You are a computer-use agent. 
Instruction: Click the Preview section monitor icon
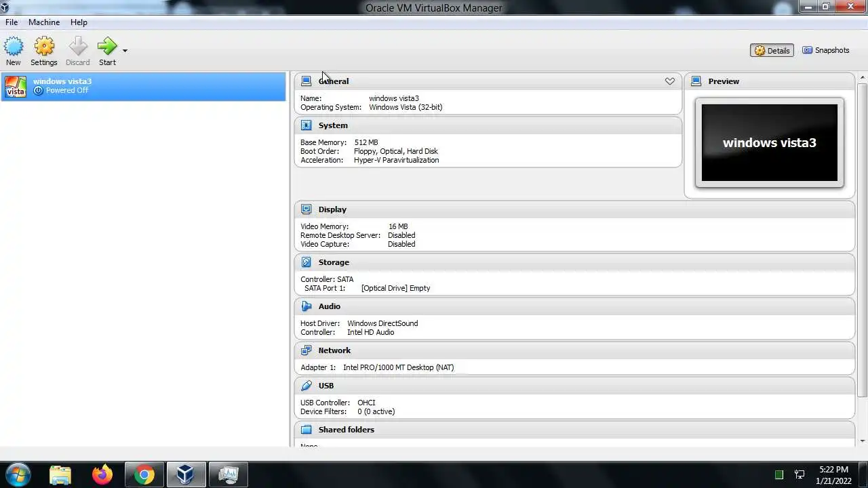coord(696,81)
